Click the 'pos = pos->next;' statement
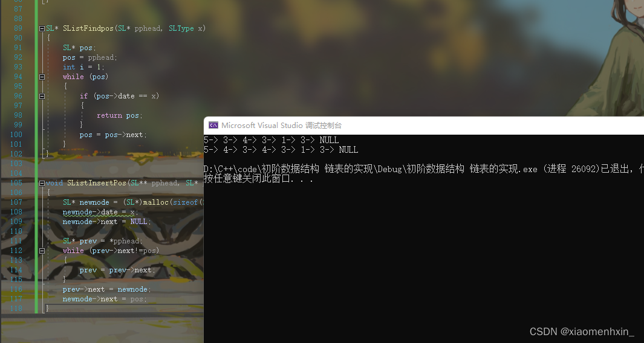 tap(113, 135)
